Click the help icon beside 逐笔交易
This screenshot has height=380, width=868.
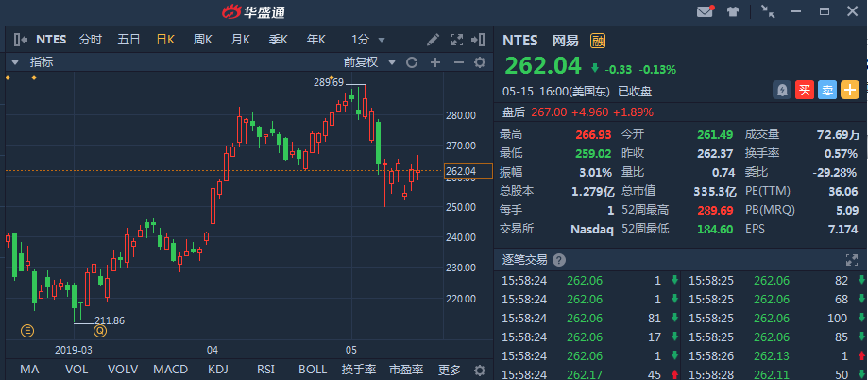pos(559,259)
